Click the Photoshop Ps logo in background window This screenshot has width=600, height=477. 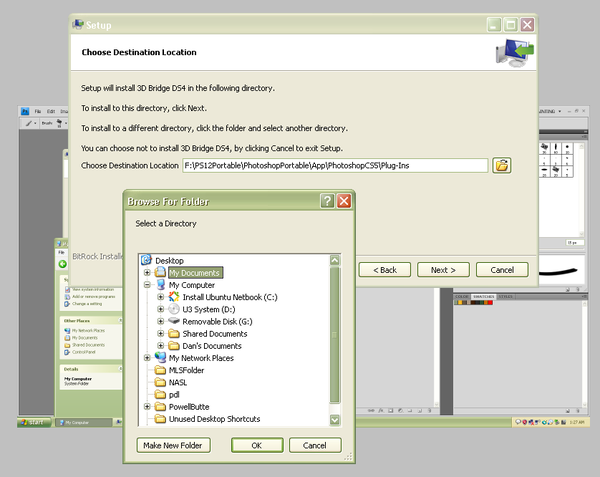coord(25,111)
